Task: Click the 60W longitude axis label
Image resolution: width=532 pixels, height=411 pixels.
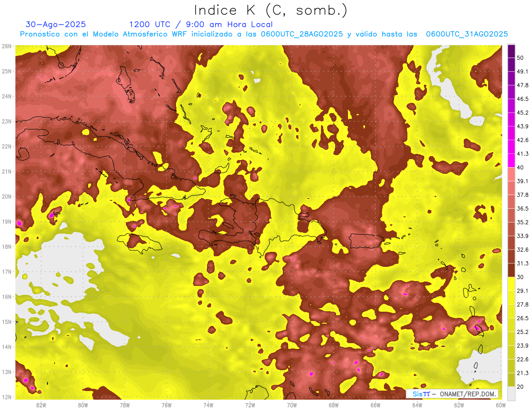Action: click(x=501, y=405)
